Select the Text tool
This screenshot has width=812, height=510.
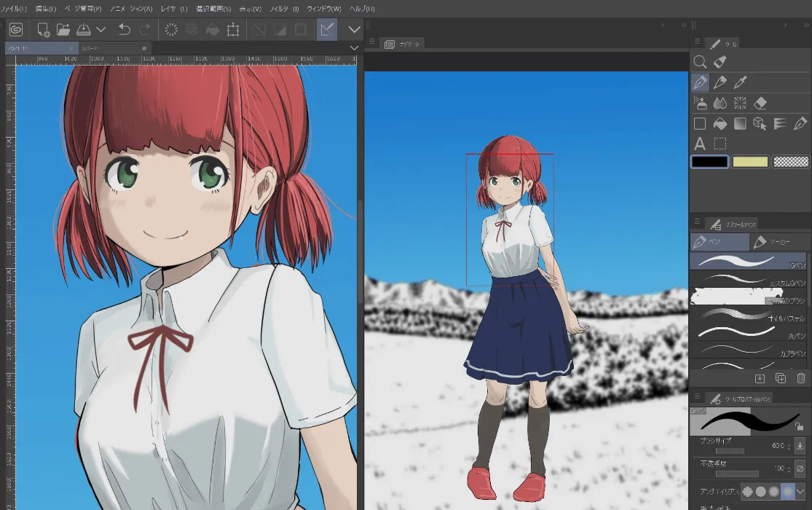pyautogui.click(x=700, y=143)
